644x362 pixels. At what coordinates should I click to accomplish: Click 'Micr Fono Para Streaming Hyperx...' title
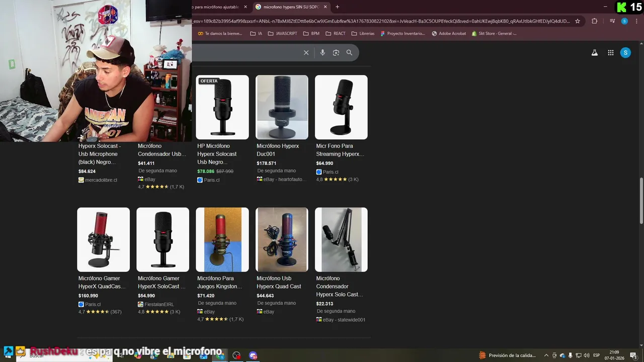pos(340,150)
